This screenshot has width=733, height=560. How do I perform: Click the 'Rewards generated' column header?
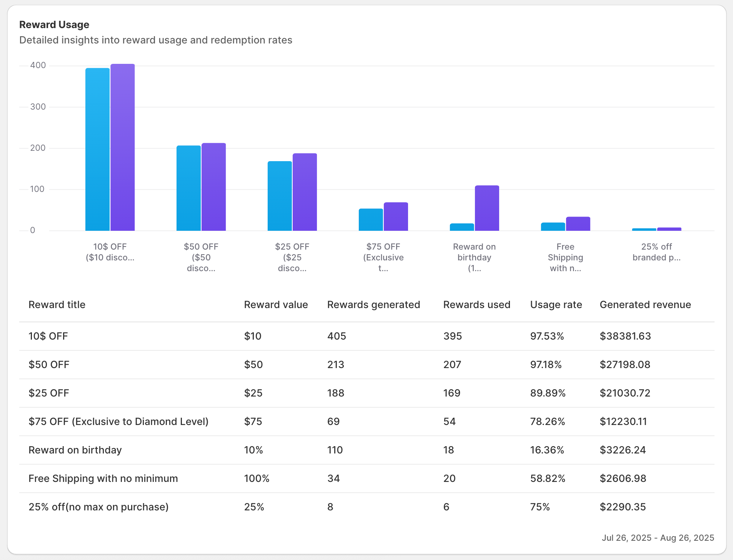tap(374, 305)
